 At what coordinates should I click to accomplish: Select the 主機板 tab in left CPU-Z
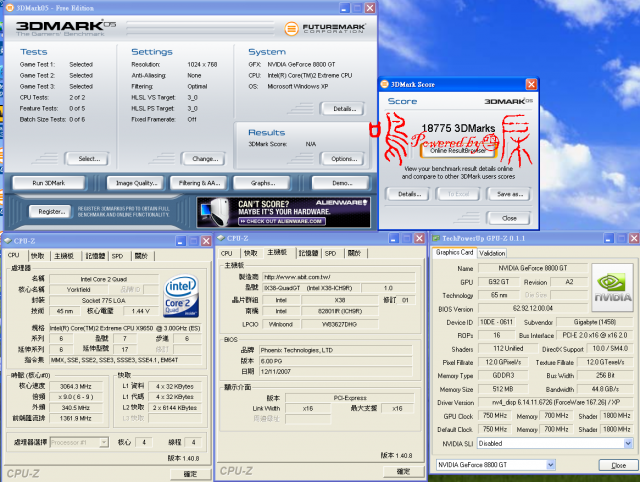(64, 256)
